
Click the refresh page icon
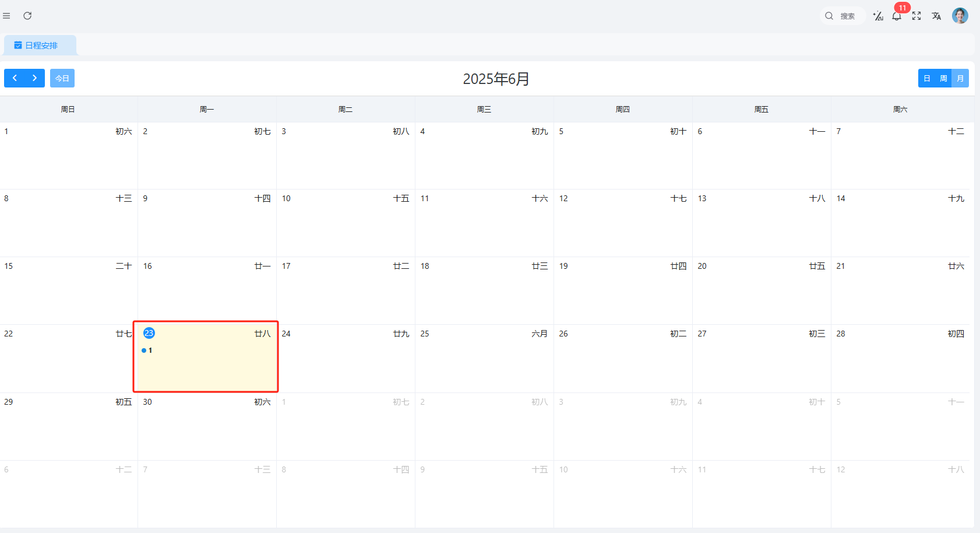(27, 16)
